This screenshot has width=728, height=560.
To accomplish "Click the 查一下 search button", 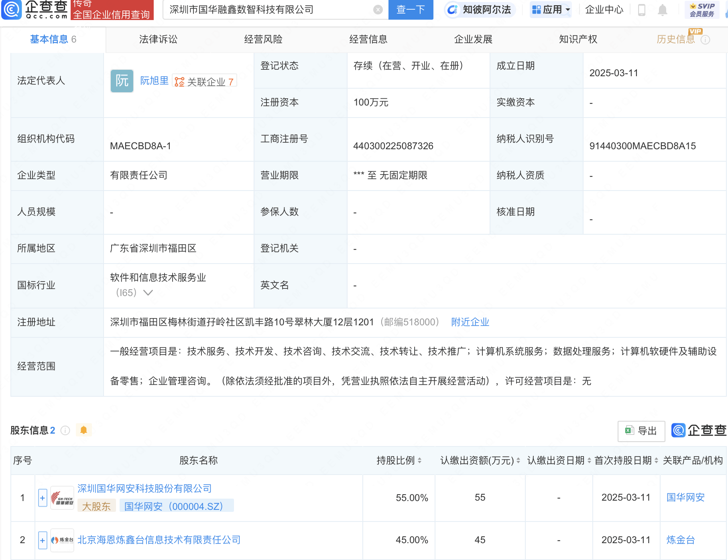I will (x=411, y=10).
